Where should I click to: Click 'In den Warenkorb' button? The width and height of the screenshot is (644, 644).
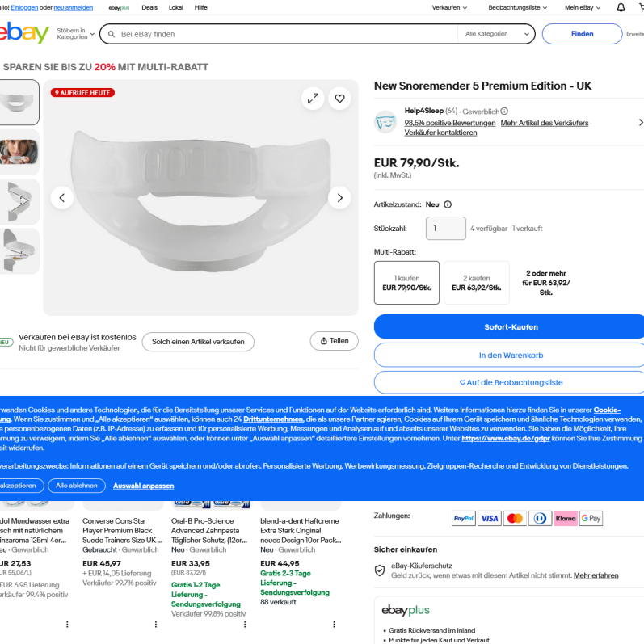point(510,355)
